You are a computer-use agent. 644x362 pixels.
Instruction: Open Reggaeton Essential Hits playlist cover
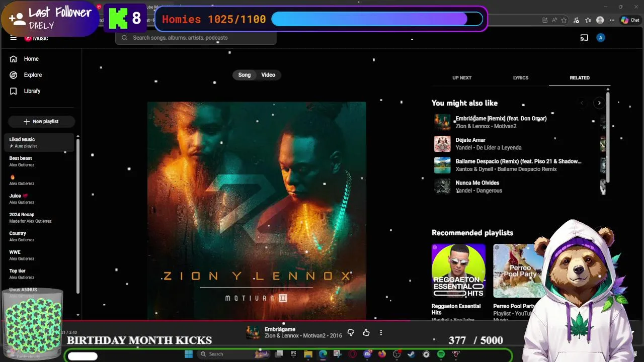pos(458,271)
